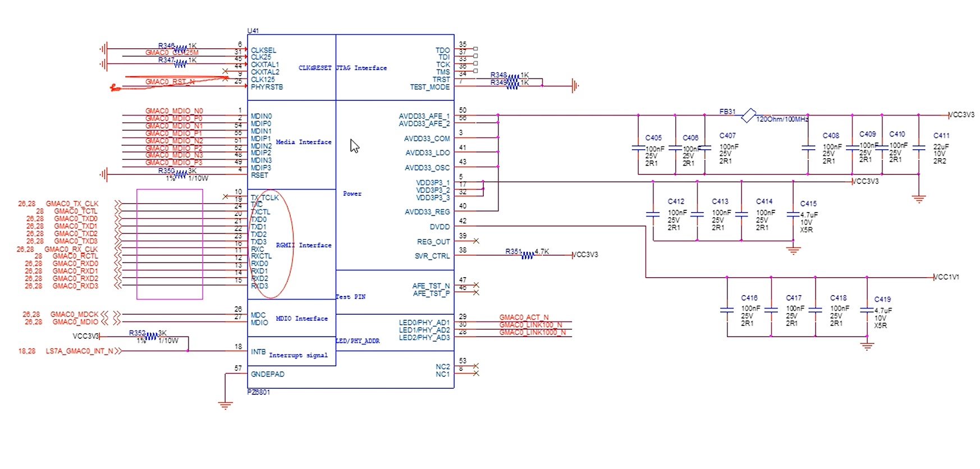Viewport: 980px width, 469px height.
Task: Click the Test PIN block label
Action: 351,297
